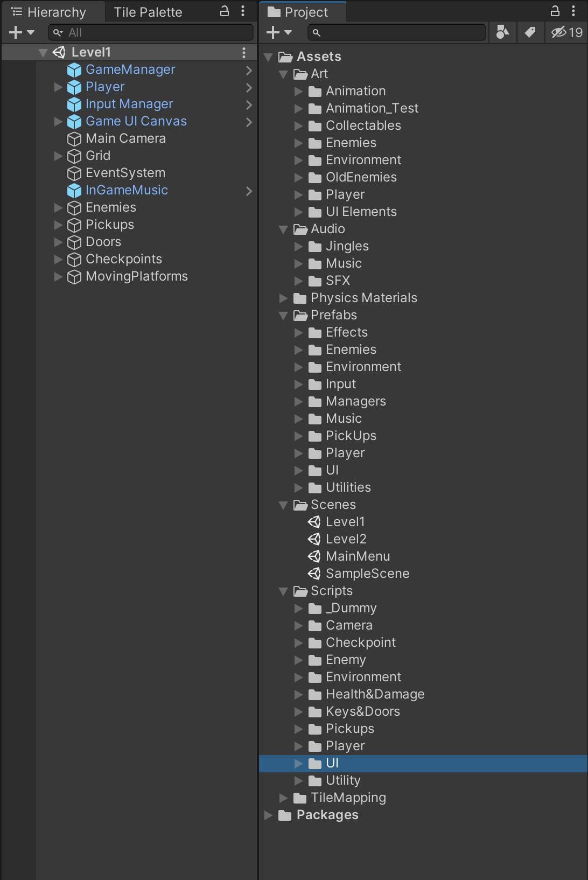Image resolution: width=588 pixels, height=880 pixels.
Task: Collapse the Level1 scene in Hierarchy
Action: click(x=43, y=53)
